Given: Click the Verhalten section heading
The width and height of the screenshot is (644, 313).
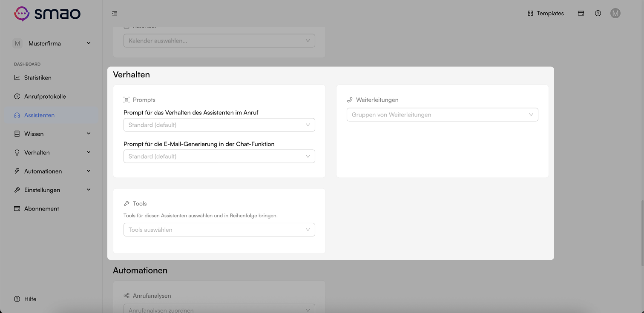Looking at the screenshot, I should [x=131, y=74].
